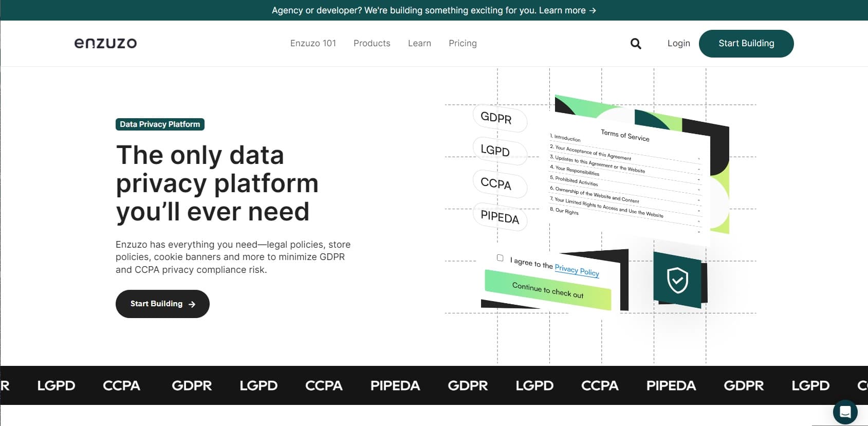Check the I agree to Privacy Policy box
Viewport: 868px width, 426px height.
[500, 258]
